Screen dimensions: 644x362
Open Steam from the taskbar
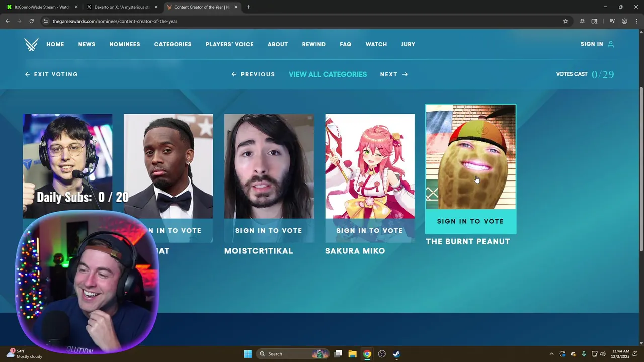point(396,354)
